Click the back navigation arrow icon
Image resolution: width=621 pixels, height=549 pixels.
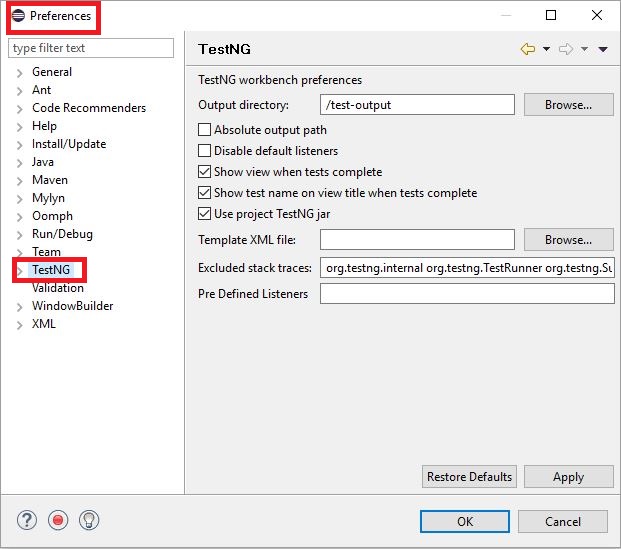click(528, 49)
